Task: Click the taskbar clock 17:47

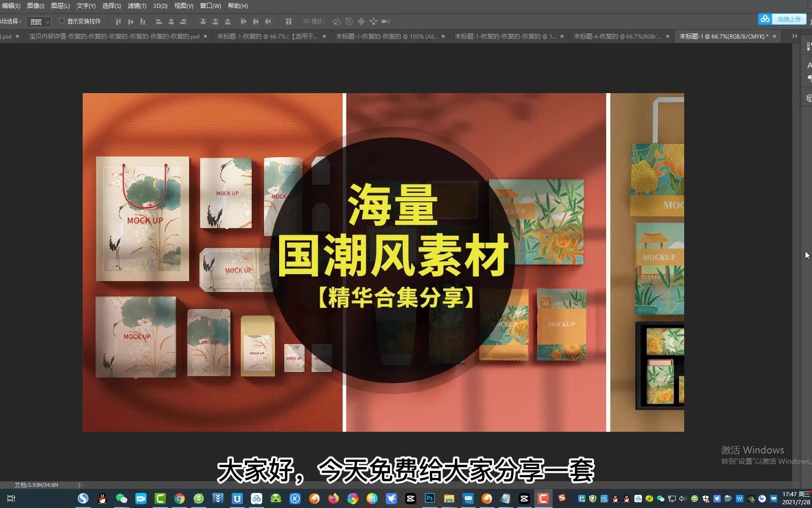Action: click(796, 498)
